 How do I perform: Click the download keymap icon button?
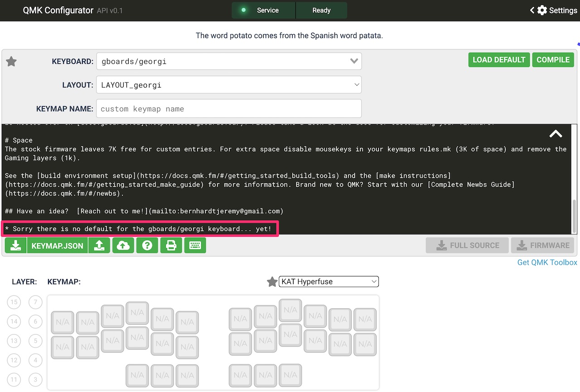pyautogui.click(x=16, y=246)
